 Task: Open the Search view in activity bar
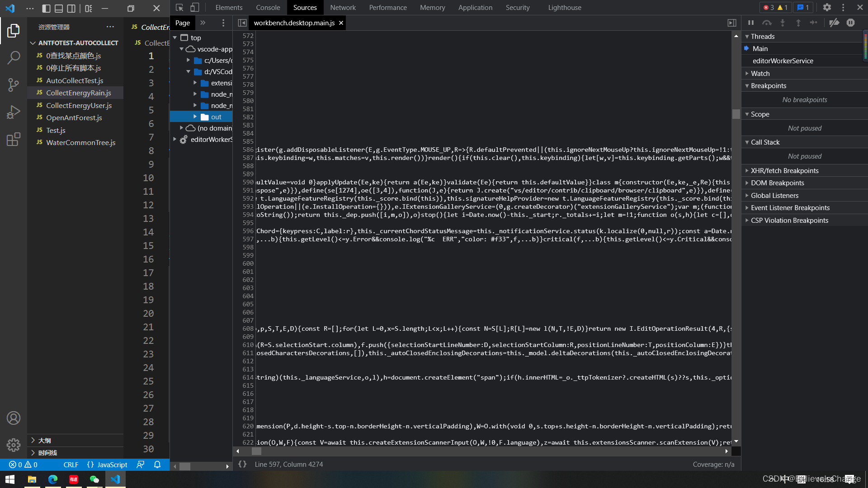[14, 58]
